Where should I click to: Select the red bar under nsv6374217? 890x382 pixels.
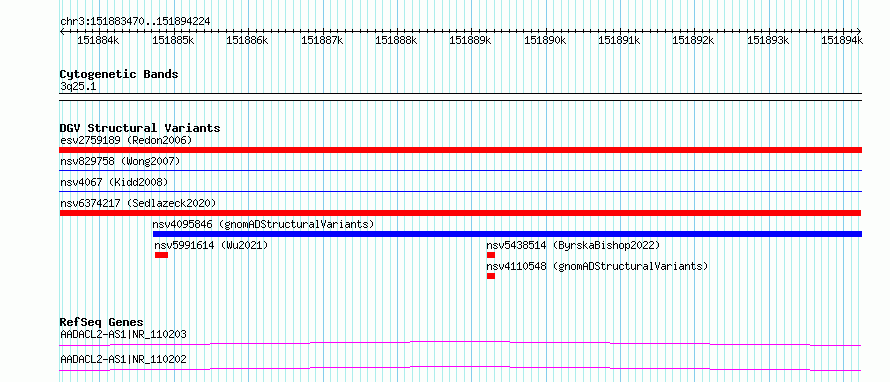tap(460, 213)
